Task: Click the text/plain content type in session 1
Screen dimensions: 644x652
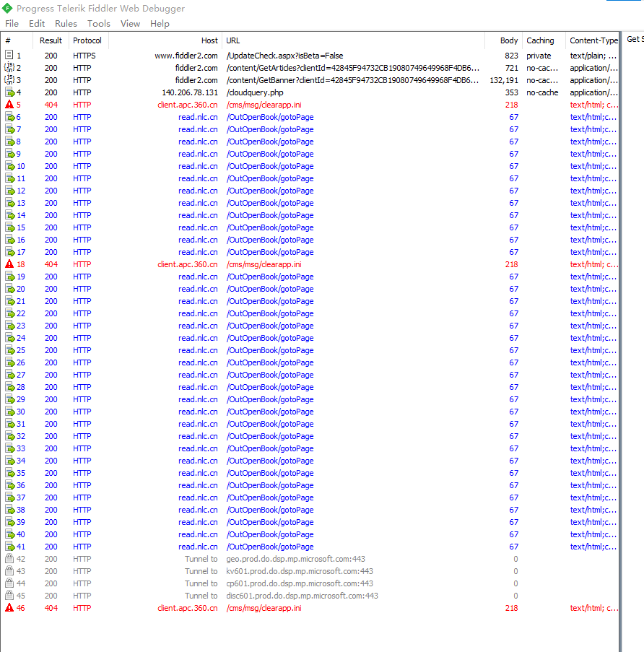Action: tap(593, 56)
